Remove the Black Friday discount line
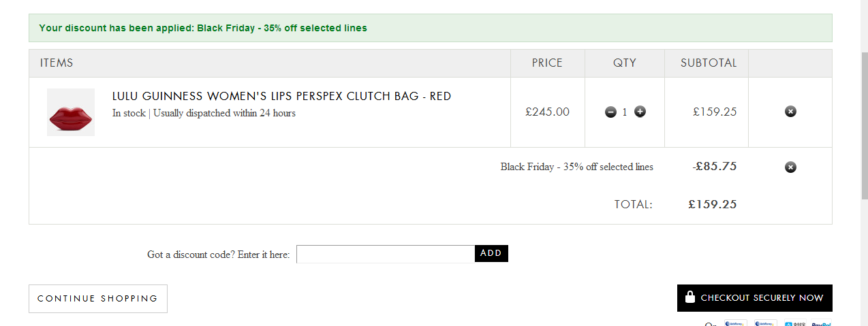This screenshot has height=326, width=868. coord(790,167)
